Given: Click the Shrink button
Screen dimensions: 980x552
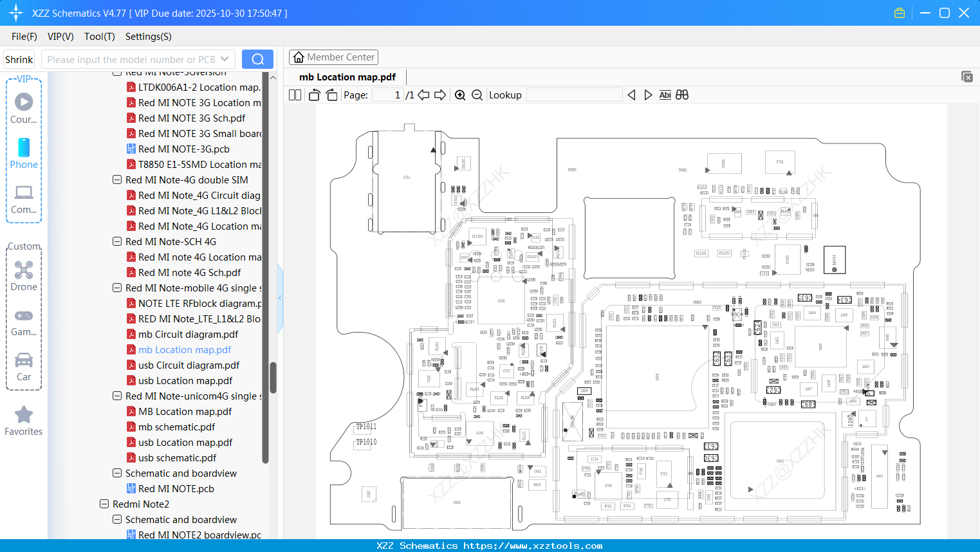Looking at the screenshot, I should coord(19,59).
